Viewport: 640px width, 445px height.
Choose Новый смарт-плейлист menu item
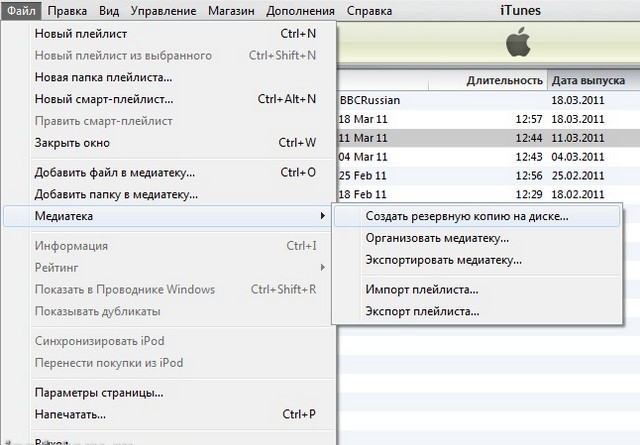[176, 99]
